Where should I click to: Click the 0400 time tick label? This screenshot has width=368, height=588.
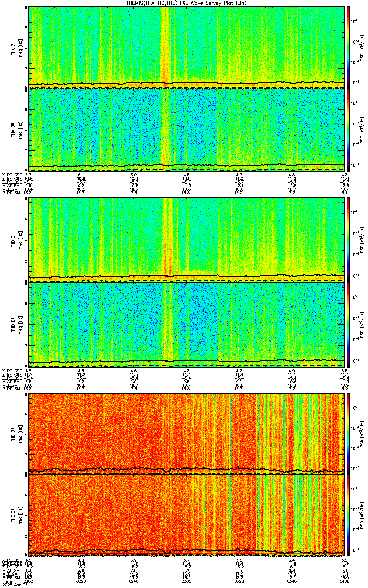[344, 581]
